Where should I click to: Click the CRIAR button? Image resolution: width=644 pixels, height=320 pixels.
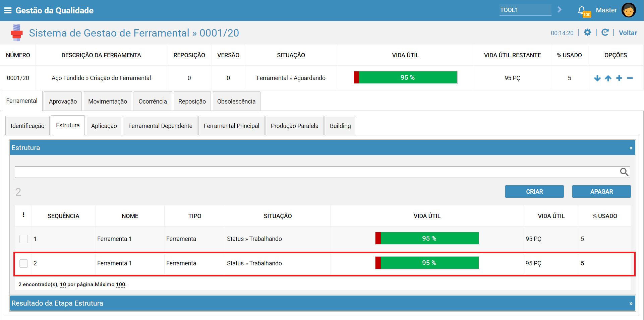point(534,192)
